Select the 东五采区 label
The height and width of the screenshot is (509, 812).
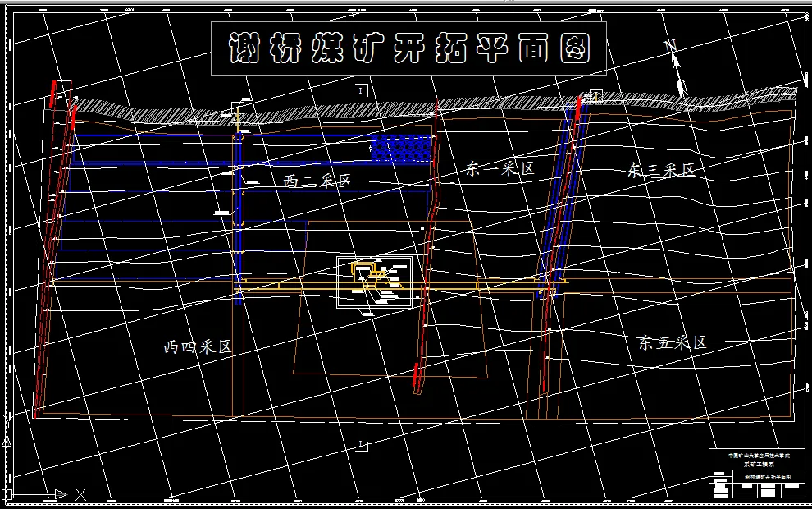673,342
